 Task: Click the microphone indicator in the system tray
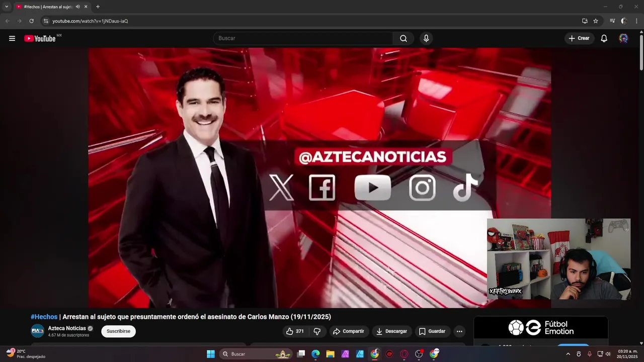tap(590, 354)
